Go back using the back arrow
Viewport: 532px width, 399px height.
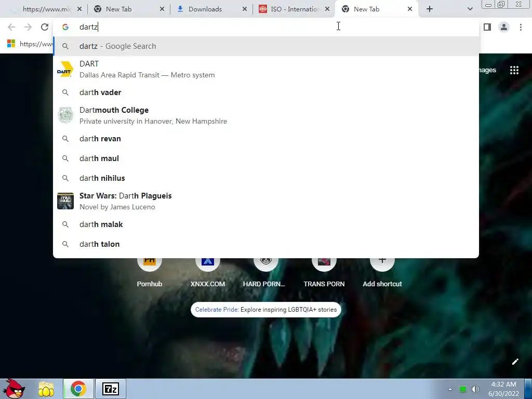coord(11,27)
